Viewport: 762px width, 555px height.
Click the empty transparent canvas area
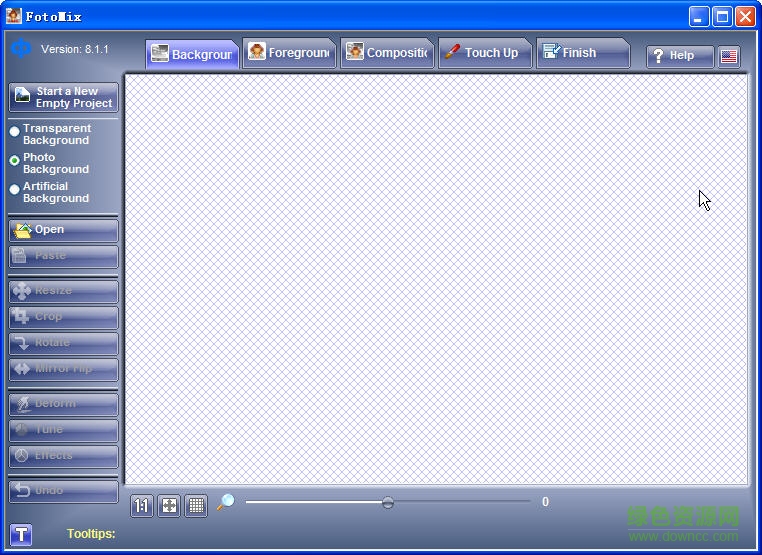click(x=436, y=280)
